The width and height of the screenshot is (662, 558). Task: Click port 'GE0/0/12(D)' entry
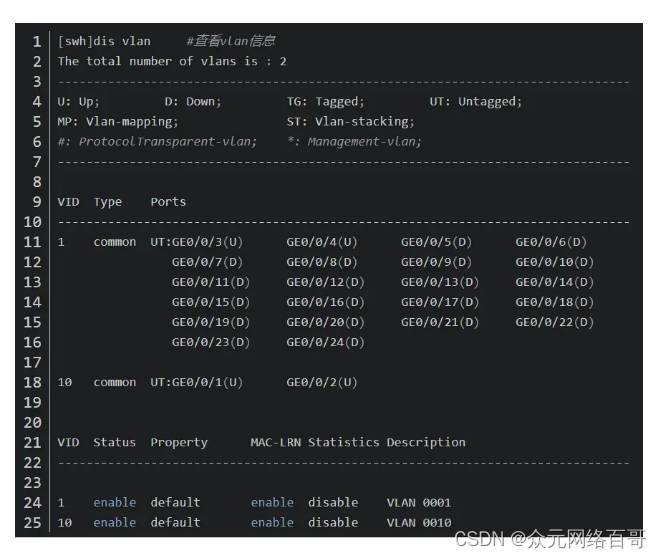326,282
